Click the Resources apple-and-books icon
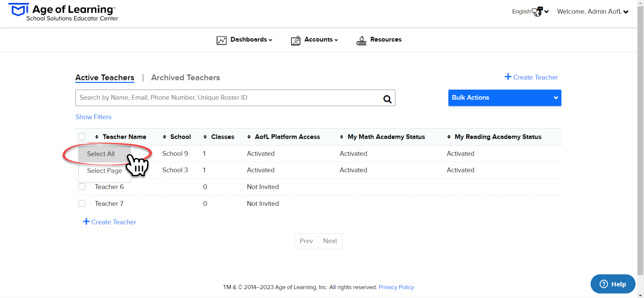The width and height of the screenshot is (644, 298). point(361,41)
